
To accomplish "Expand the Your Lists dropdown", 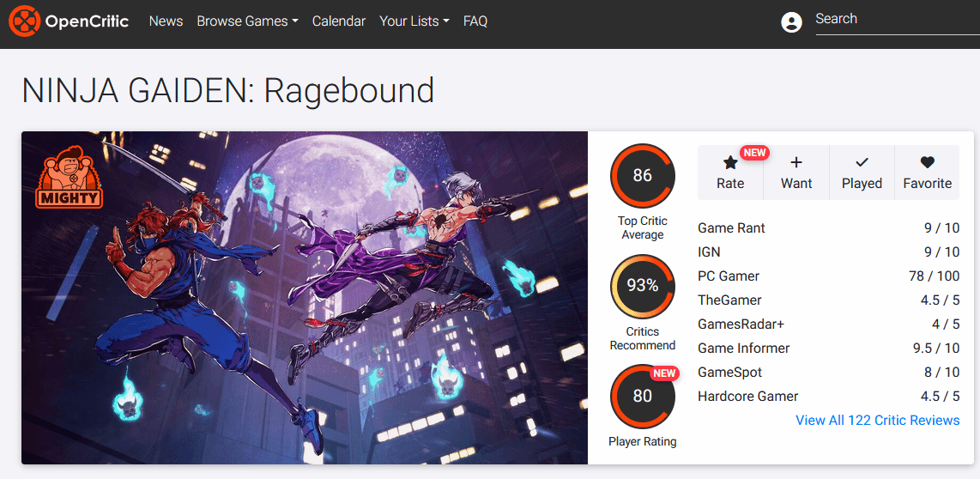I will point(414,21).
